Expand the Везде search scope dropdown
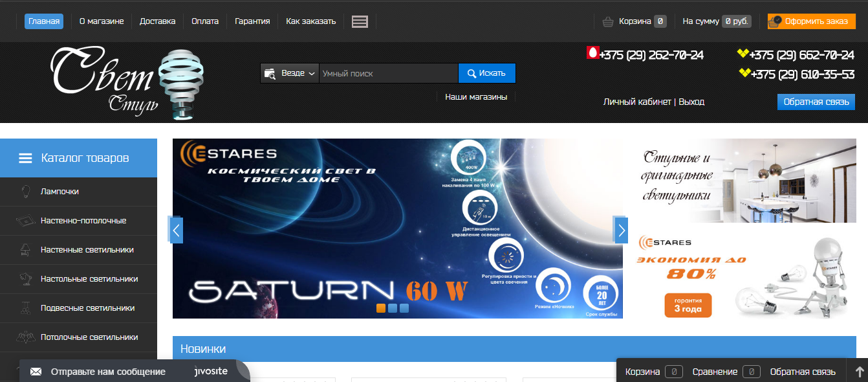 [290, 73]
